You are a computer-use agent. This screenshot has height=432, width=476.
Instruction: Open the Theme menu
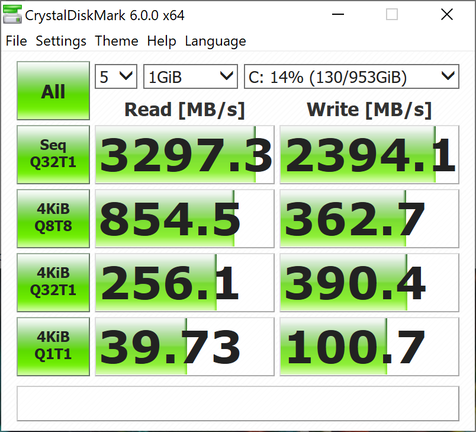click(117, 41)
